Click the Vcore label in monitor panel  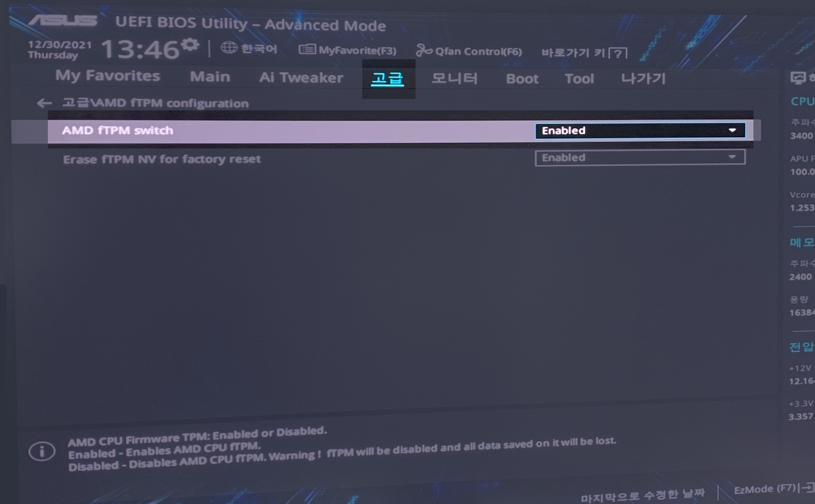point(802,195)
